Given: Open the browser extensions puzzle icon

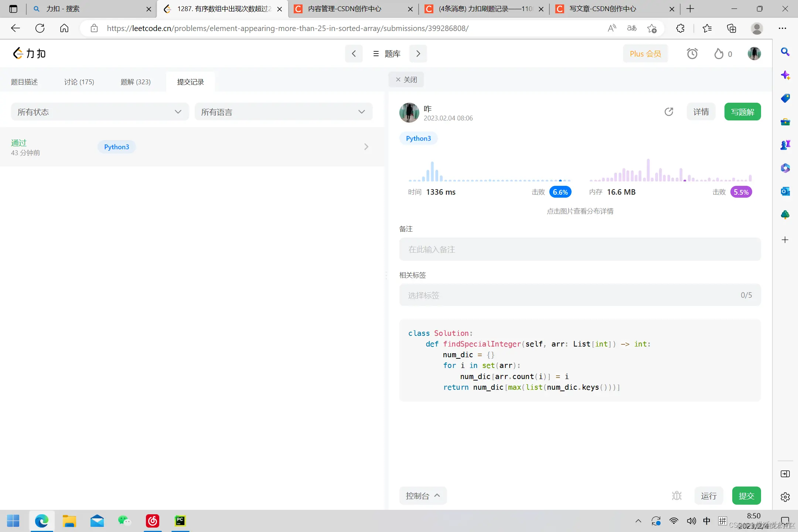Looking at the screenshot, I should (680, 28).
